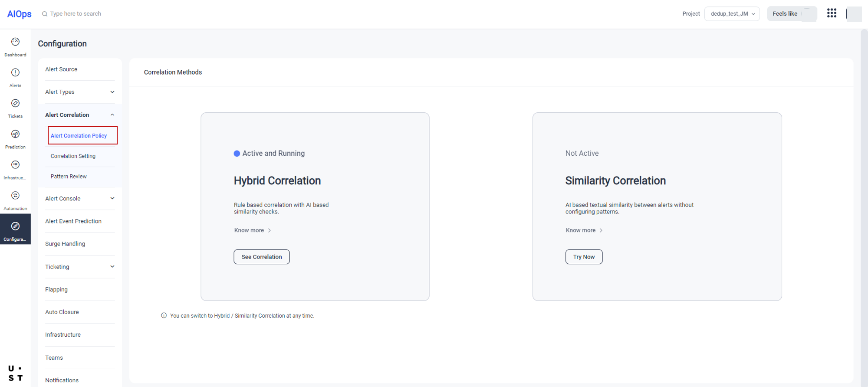Go to Alerts via sidebar icon
Screen dimensions: 868x387
tap(15, 73)
